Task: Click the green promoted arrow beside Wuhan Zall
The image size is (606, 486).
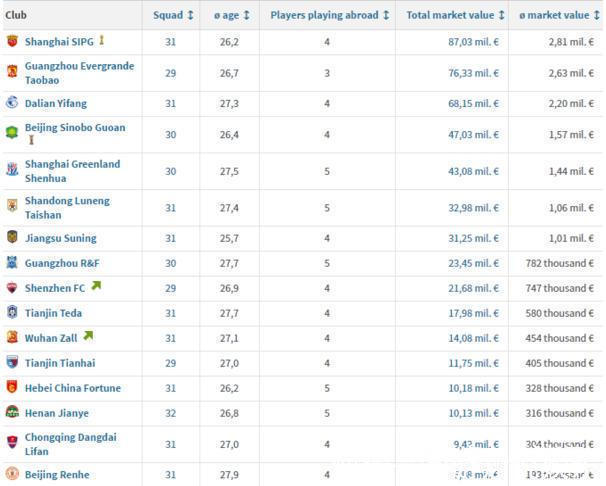Action: coord(89,336)
